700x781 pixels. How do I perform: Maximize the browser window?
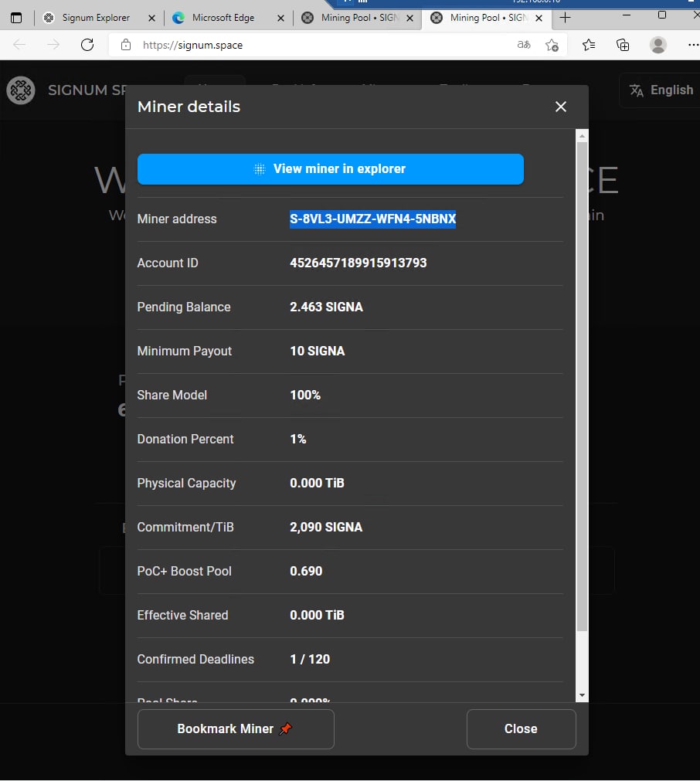point(662,15)
